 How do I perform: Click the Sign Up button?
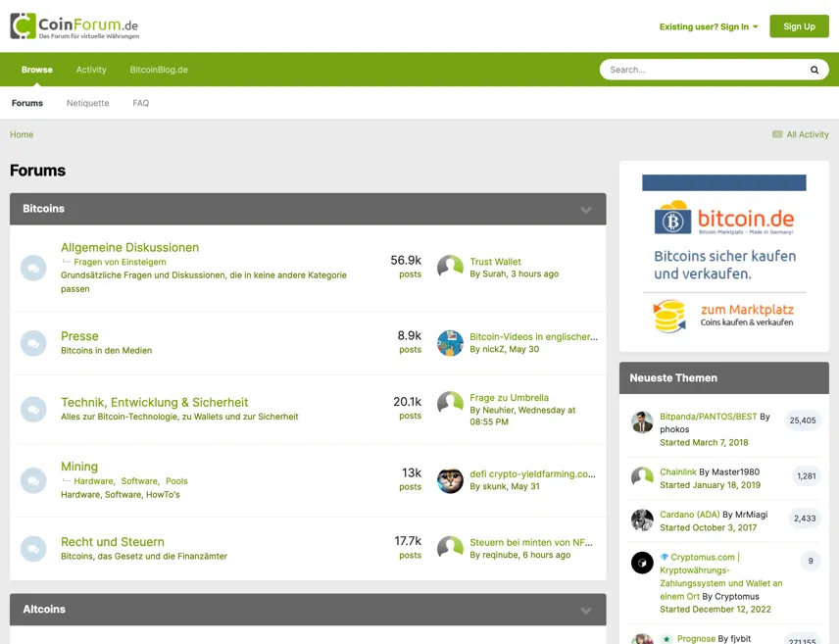(x=799, y=26)
